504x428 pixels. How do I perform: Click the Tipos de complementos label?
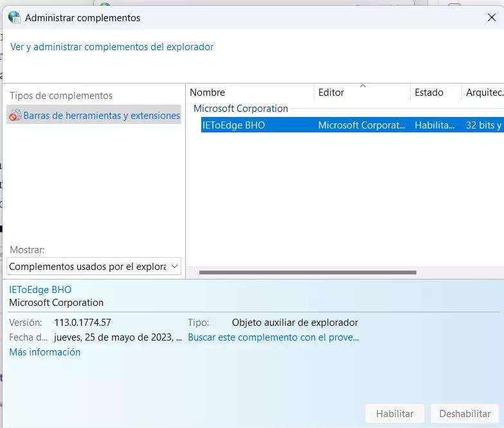[x=61, y=96]
